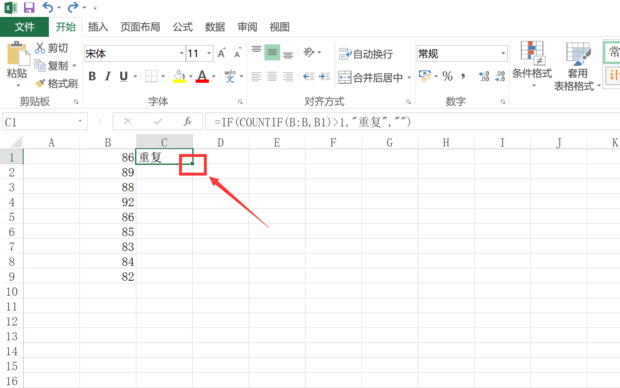Open the 套用表格格式 table format menu

point(577,66)
